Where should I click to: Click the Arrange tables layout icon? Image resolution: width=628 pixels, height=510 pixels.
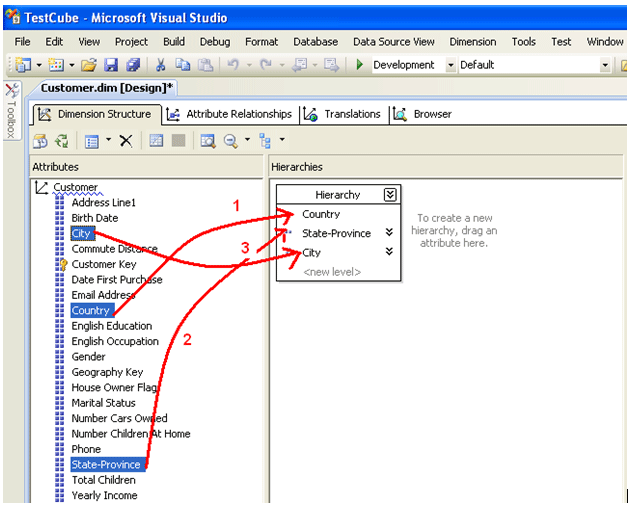(265, 141)
